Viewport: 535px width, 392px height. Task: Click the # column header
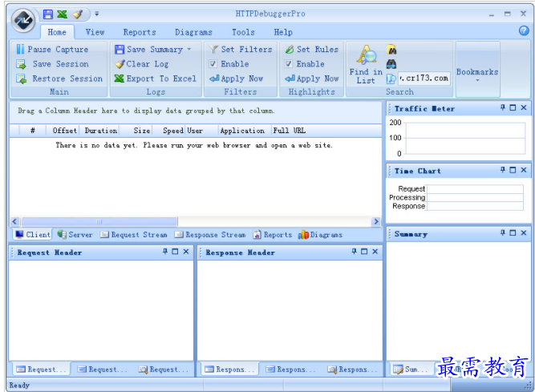coord(32,131)
